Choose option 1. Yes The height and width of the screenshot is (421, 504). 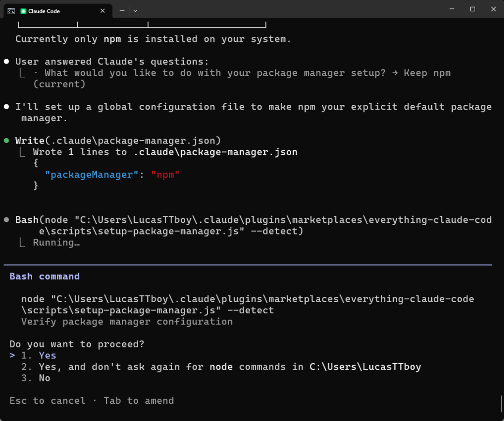[39, 355]
